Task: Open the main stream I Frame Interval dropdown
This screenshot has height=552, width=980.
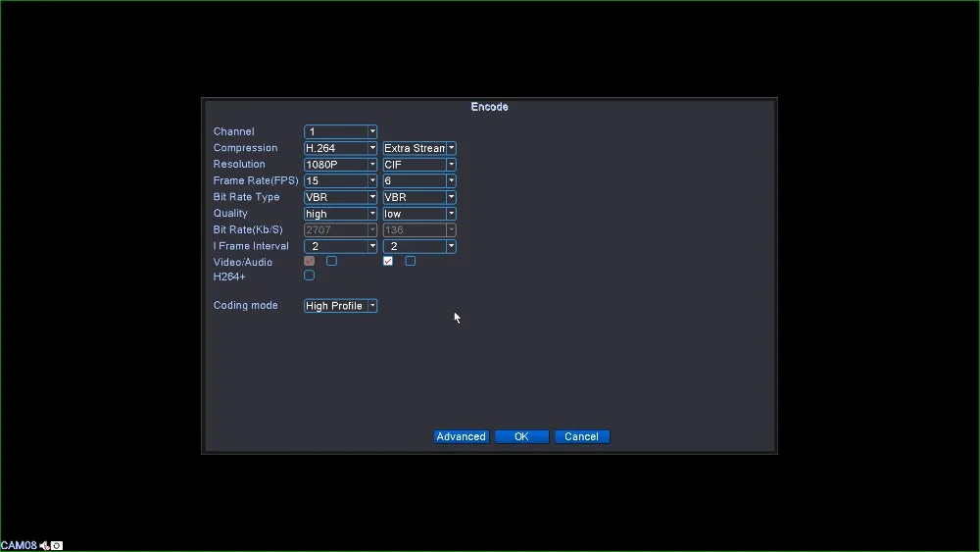Action: click(341, 246)
